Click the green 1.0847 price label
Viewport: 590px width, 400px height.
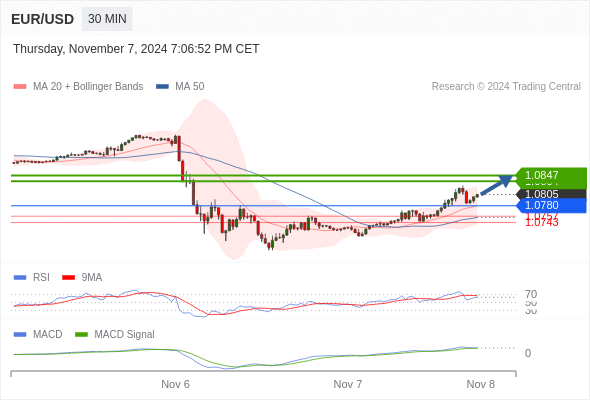[x=551, y=175]
